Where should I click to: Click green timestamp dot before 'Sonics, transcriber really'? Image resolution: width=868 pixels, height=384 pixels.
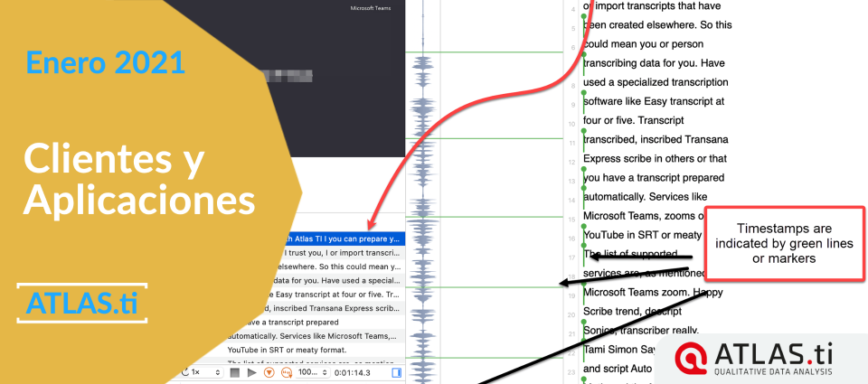coord(583,322)
